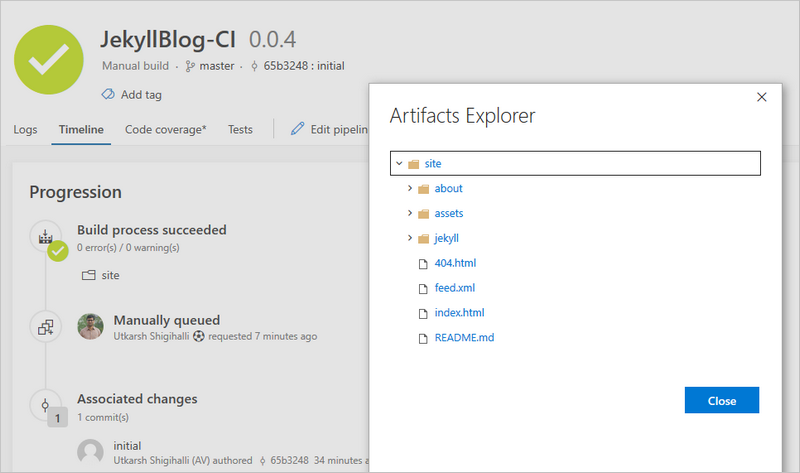
Task: Click the 0 error(s) / 0 warning(s) text
Action: (128, 247)
